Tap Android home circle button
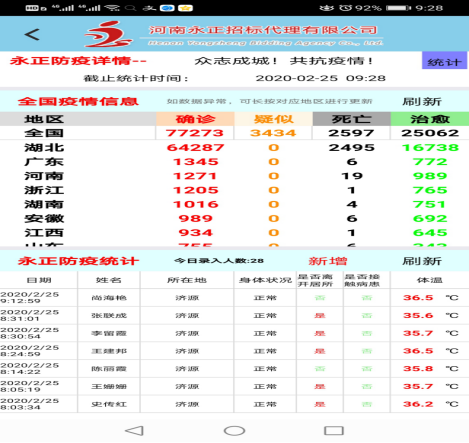469x443 pixels. 234,431
